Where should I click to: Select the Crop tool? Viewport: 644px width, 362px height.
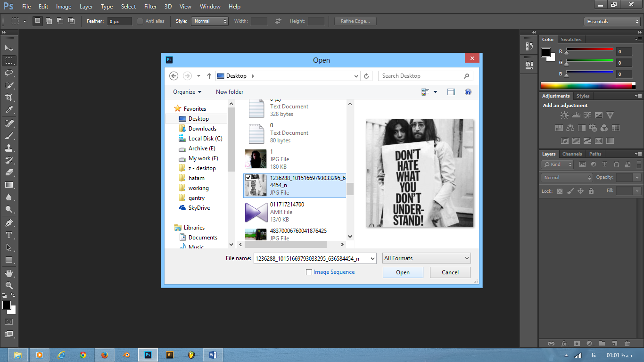pyautogui.click(x=9, y=98)
